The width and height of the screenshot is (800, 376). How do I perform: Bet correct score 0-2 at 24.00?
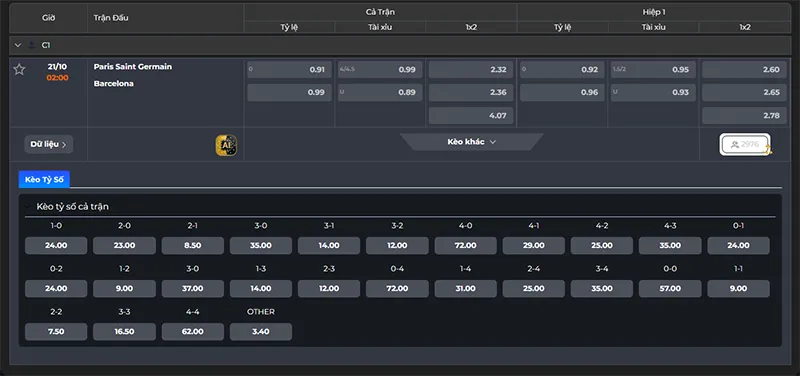tap(56, 289)
